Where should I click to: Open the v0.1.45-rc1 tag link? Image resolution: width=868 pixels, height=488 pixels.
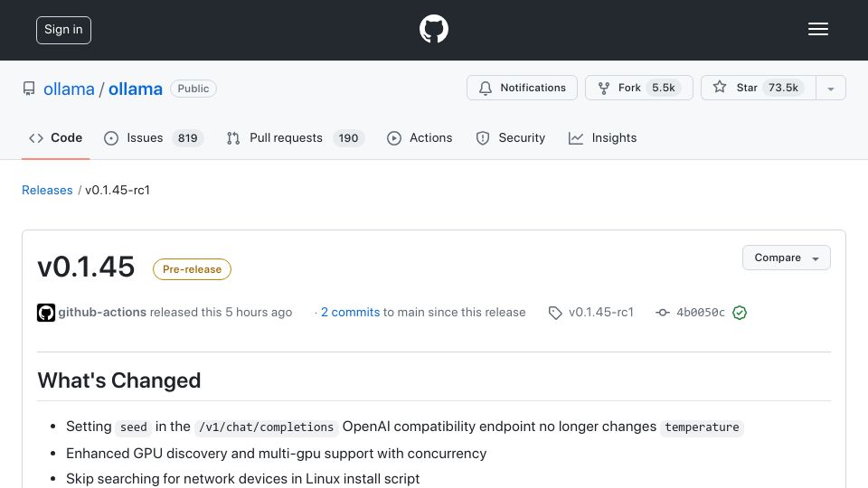(601, 312)
